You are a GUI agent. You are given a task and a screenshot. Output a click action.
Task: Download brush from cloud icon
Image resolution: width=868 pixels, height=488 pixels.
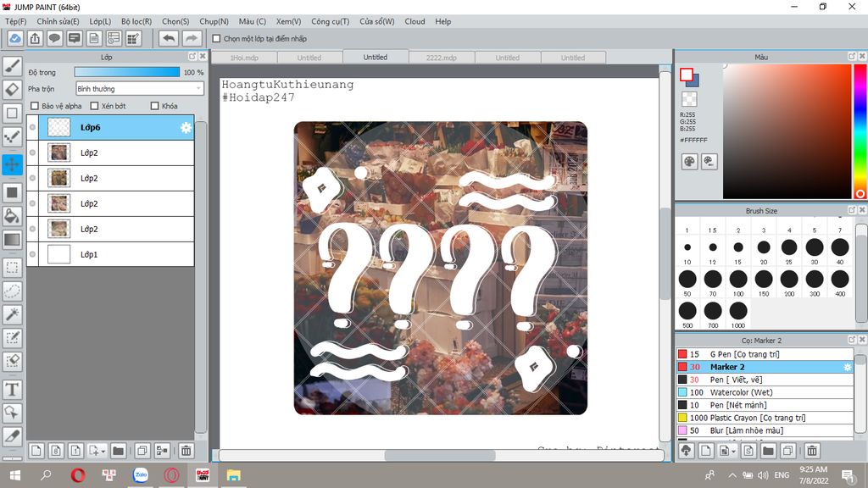tap(687, 451)
